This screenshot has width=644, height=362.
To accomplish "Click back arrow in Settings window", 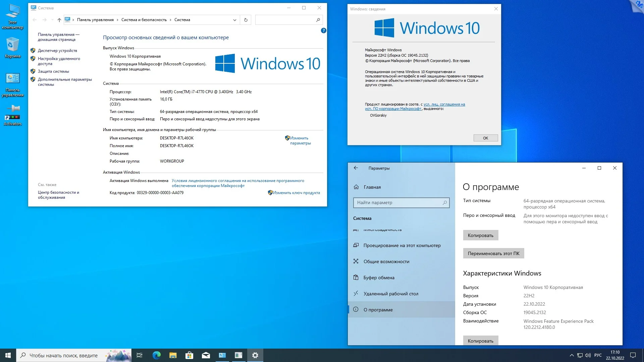I will click(356, 168).
